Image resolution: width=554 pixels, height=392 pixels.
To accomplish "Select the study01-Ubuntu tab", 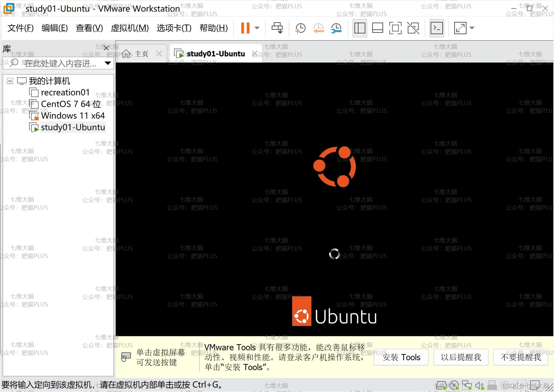I will pyautogui.click(x=216, y=54).
